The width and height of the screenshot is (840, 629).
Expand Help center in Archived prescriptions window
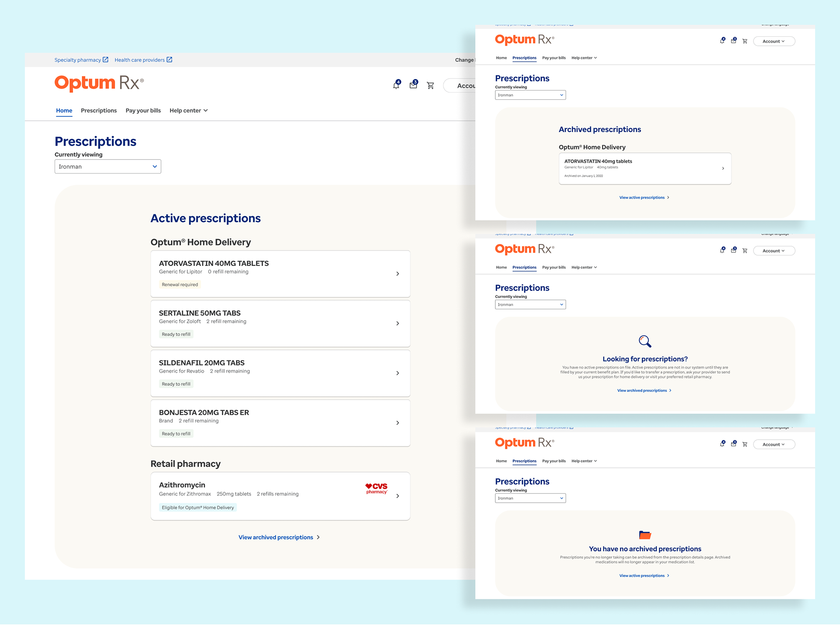click(584, 58)
